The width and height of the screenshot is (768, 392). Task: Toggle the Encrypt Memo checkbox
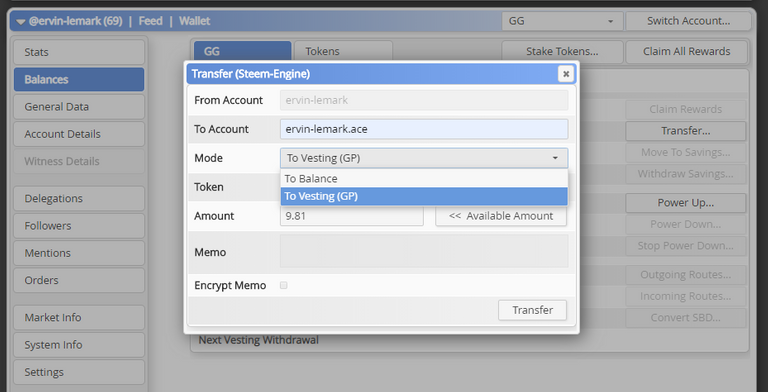coord(284,285)
